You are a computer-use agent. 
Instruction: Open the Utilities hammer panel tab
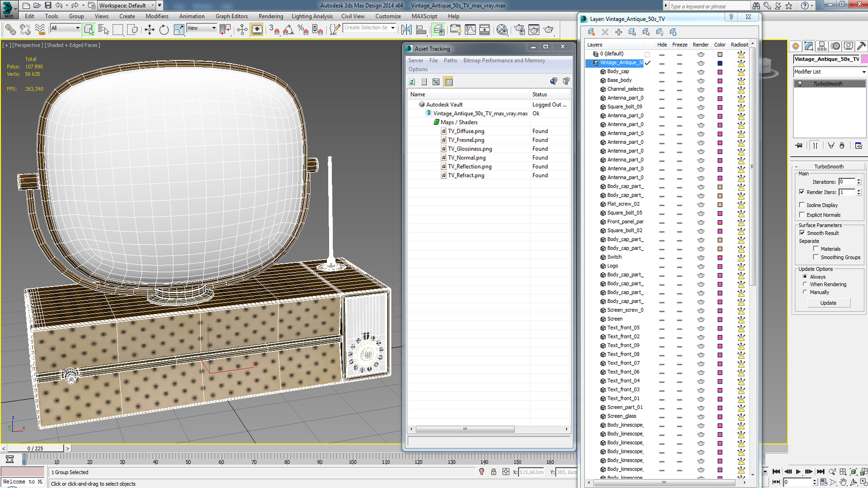[x=862, y=46]
